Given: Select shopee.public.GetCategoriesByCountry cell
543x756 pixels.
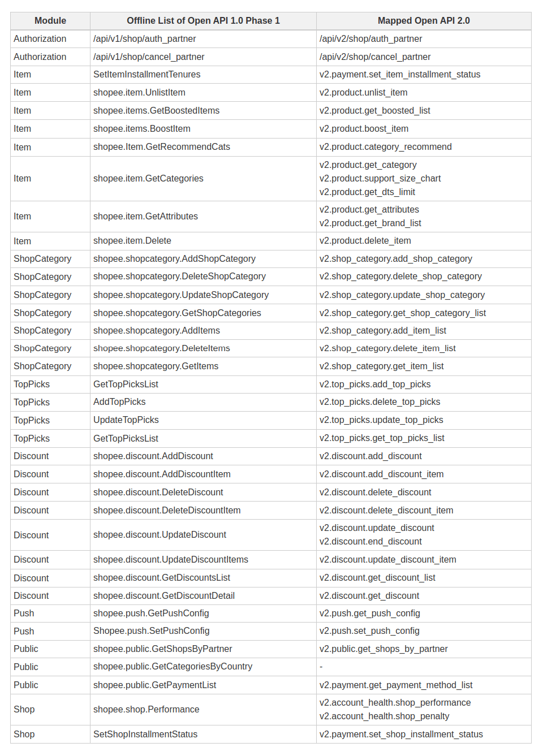Looking at the screenshot, I should click(x=203, y=667).
